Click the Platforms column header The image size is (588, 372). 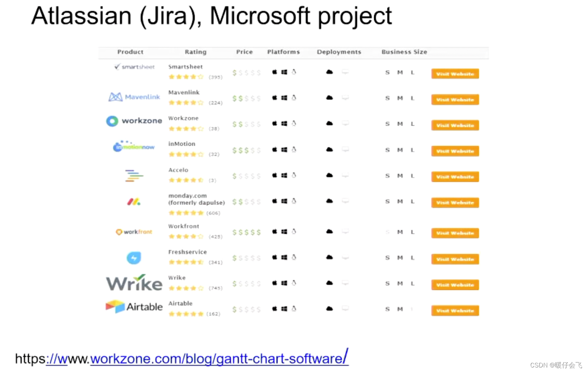[x=283, y=52]
